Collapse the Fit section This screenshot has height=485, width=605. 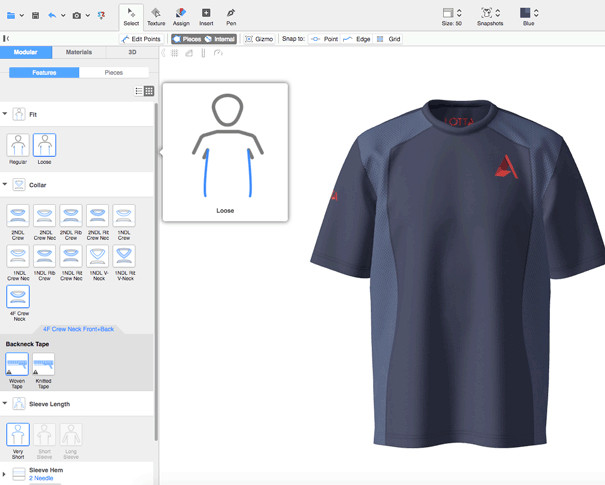click(x=5, y=114)
